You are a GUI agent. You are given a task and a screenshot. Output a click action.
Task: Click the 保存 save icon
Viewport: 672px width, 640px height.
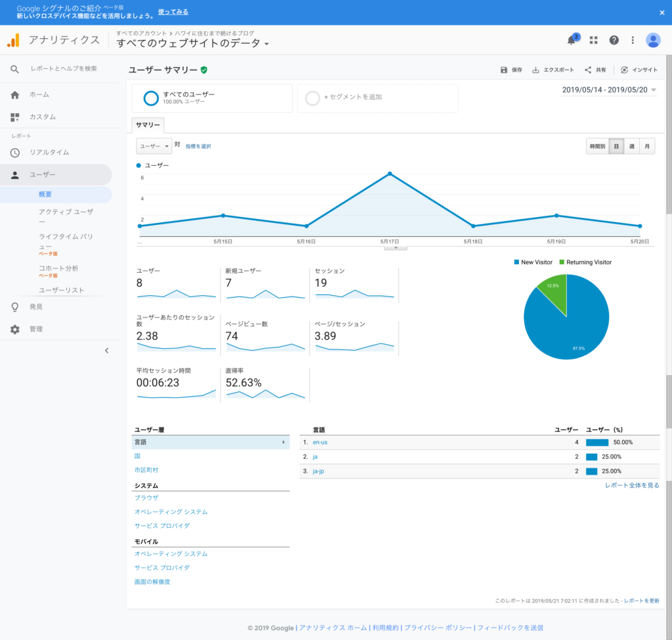pyautogui.click(x=504, y=70)
